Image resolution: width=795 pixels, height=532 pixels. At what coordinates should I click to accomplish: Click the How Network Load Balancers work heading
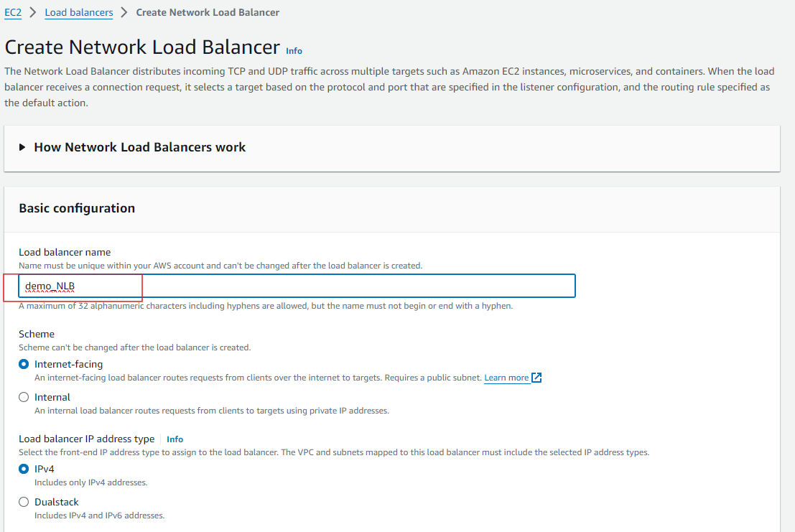[x=139, y=147]
